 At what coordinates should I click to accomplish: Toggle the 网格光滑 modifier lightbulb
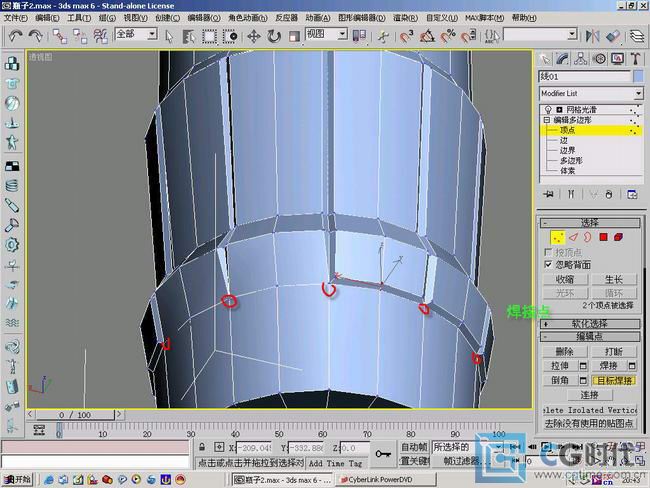tap(548, 109)
